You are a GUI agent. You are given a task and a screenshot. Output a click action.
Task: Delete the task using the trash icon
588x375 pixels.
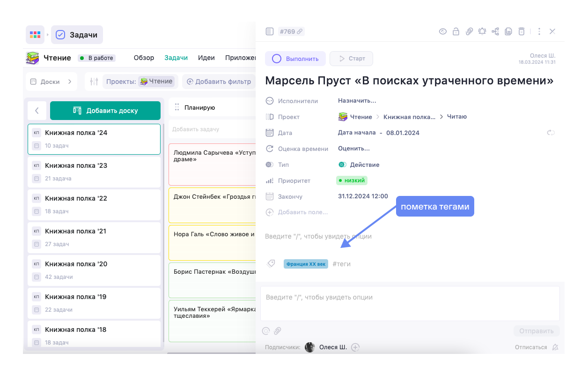coord(521,31)
